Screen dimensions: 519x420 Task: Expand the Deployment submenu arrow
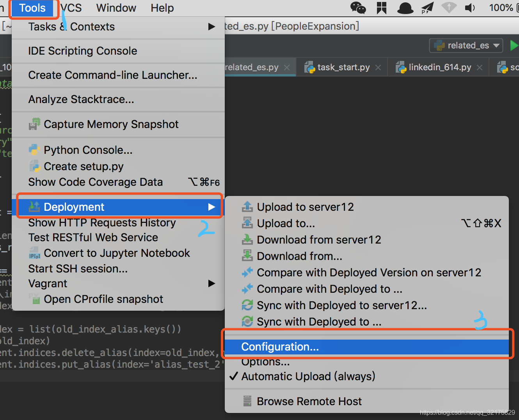click(x=212, y=207)
